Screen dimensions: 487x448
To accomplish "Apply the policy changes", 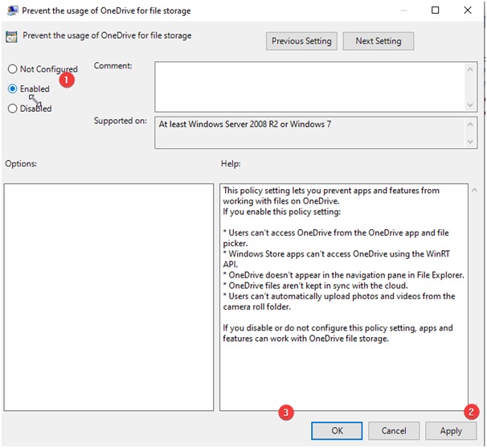I will point(451,430).
